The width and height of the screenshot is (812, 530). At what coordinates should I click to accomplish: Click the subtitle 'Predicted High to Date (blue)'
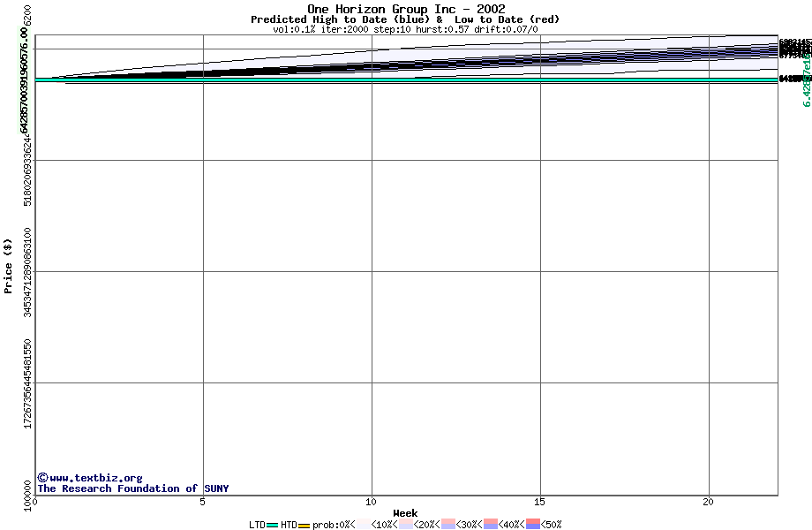click(x=340, y=19)
